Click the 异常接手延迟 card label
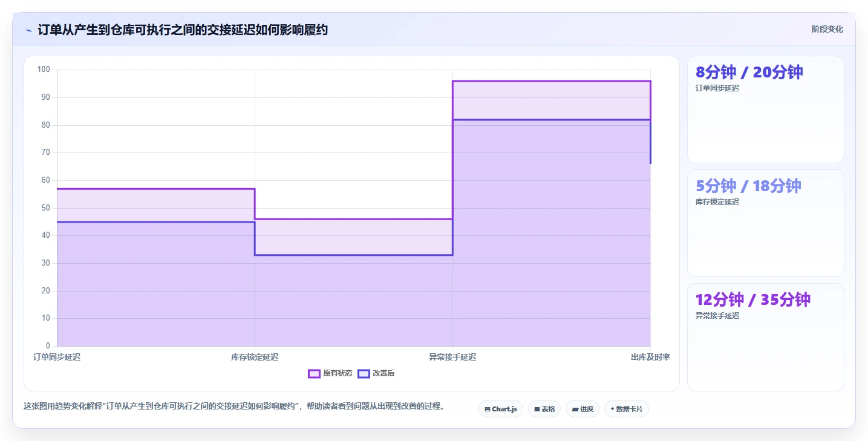This screenshot has height=441, width=868. [717, 316]
